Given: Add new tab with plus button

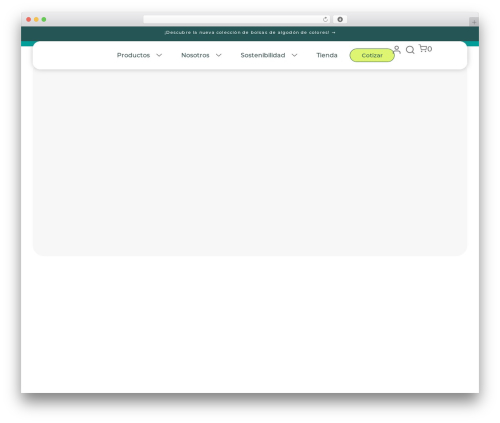Looking at the screenshot, I should 474,22.
